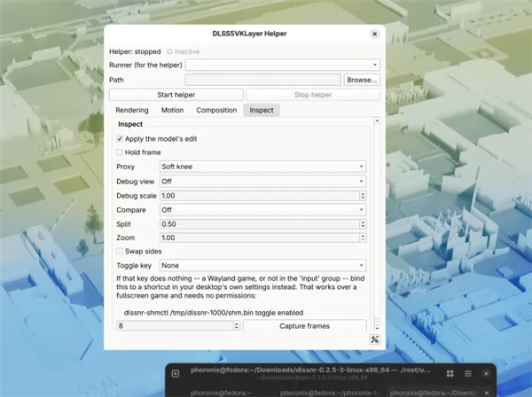
Task: Click the Debug scale value field
Action: click(x=260, y=196)
